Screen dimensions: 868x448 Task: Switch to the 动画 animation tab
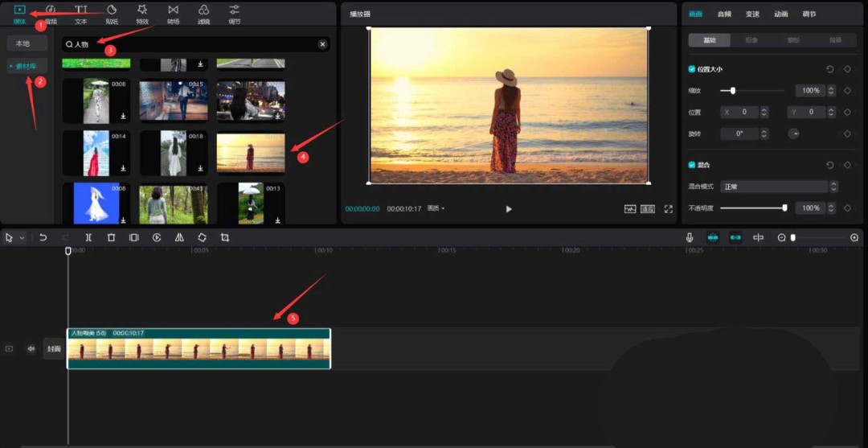point(780,14)
